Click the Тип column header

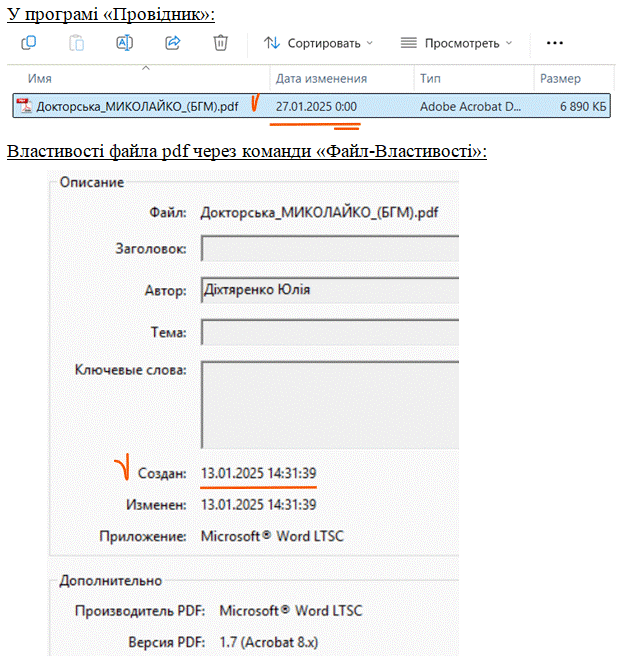coord(431,78)
